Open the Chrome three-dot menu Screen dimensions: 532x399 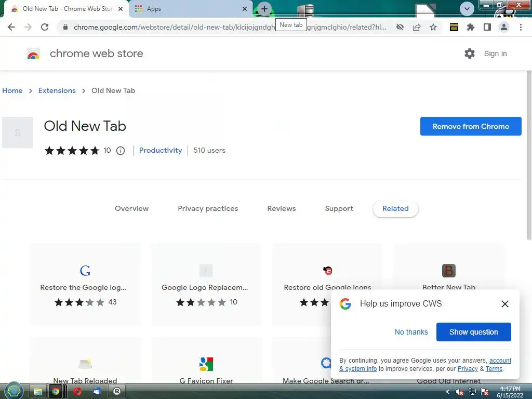[521, 27]
